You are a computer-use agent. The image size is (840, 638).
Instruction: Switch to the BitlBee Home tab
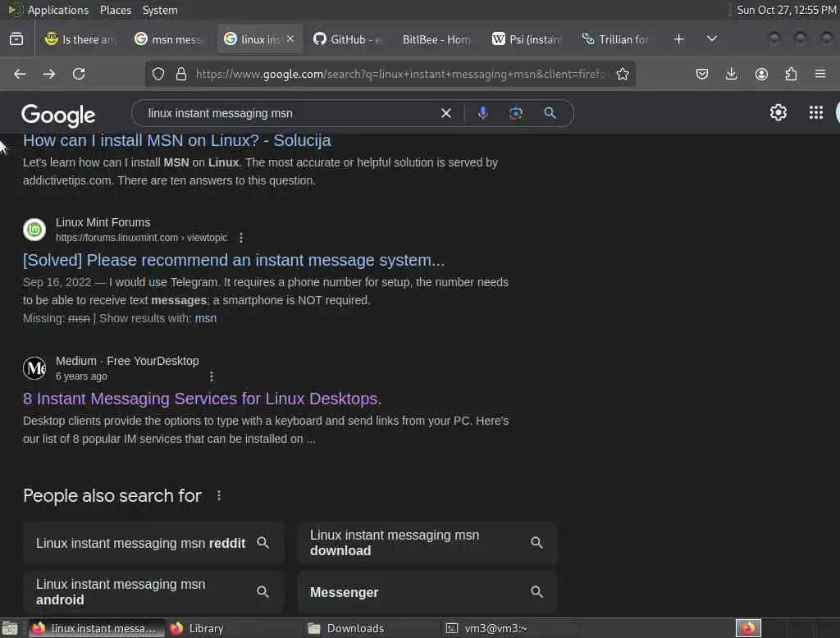tap(438, 39)
